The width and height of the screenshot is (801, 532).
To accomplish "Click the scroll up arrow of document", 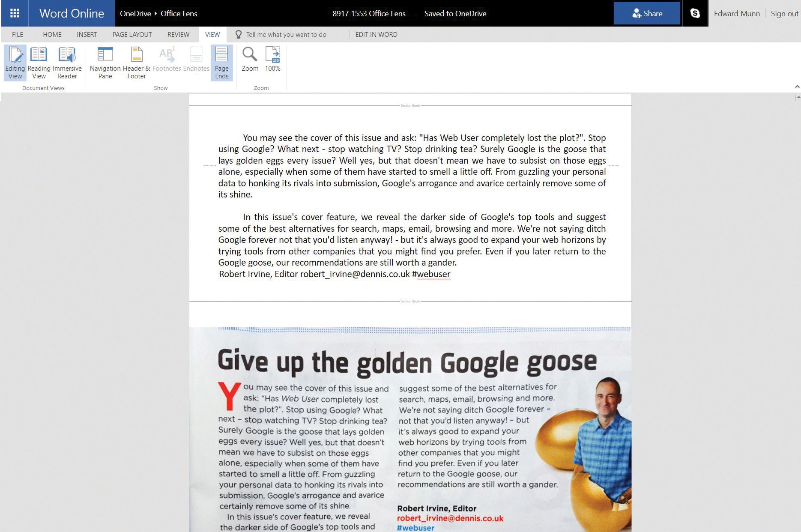I will pyautogui.click(x=798, y=98).
